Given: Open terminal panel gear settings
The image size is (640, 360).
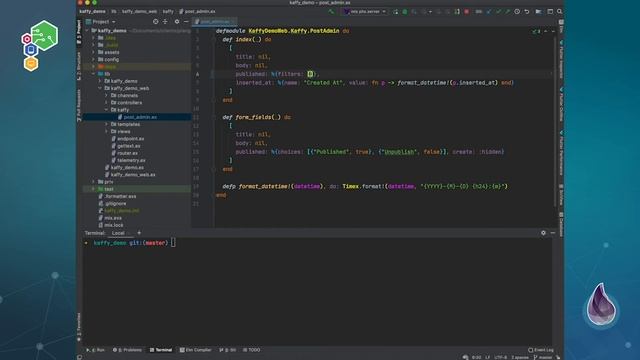Looking at the screenshot, I should (543, 233).
